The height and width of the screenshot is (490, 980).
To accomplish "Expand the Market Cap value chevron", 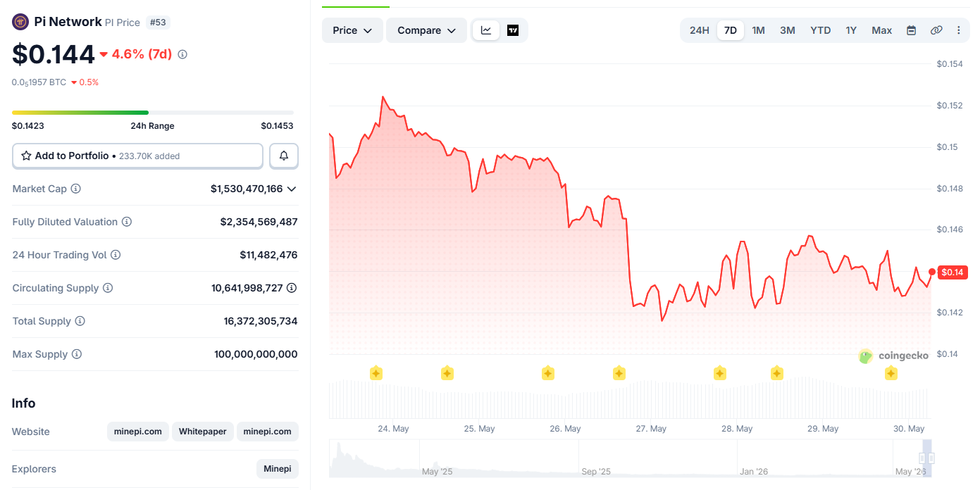I will (x=292, y=189).
